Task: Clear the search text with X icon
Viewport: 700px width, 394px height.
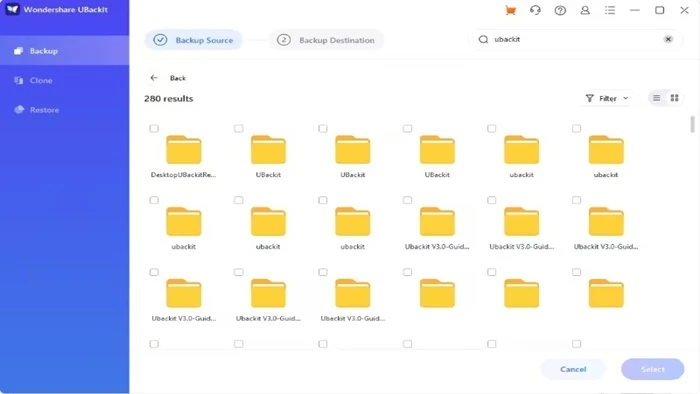Action: pyautogui.click(x=668, y=39)
